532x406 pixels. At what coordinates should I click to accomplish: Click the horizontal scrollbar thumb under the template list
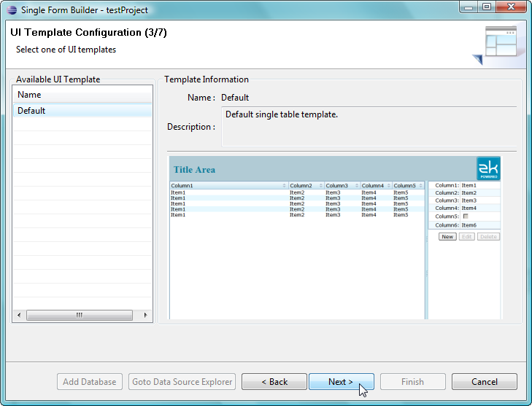pos(79,316)
